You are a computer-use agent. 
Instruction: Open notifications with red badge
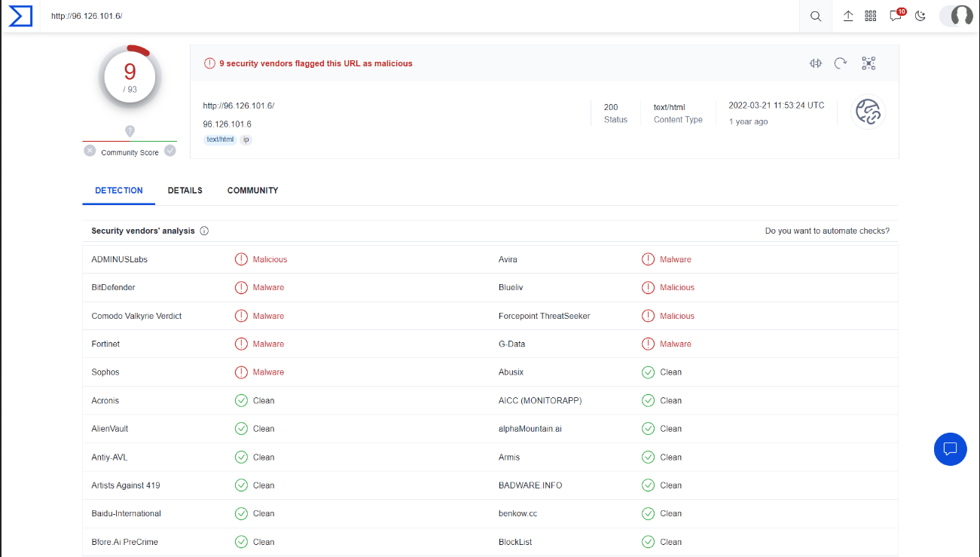896,15
